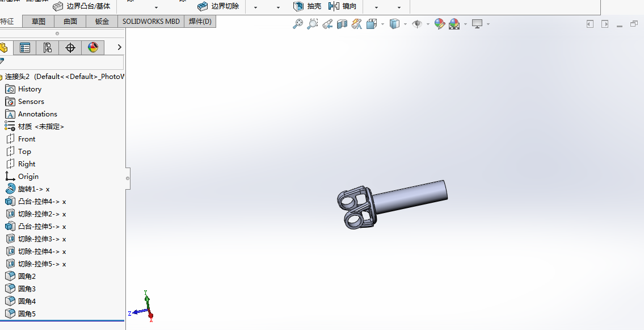Click the feature tree filter field
644x330 pixels.
tap(62, 62)
